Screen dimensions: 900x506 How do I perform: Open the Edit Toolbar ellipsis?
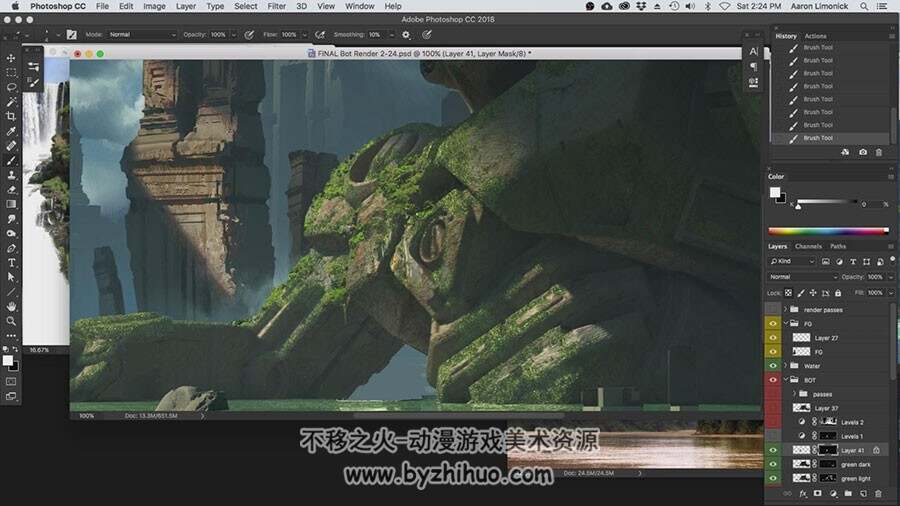click(x=11, y=336)
